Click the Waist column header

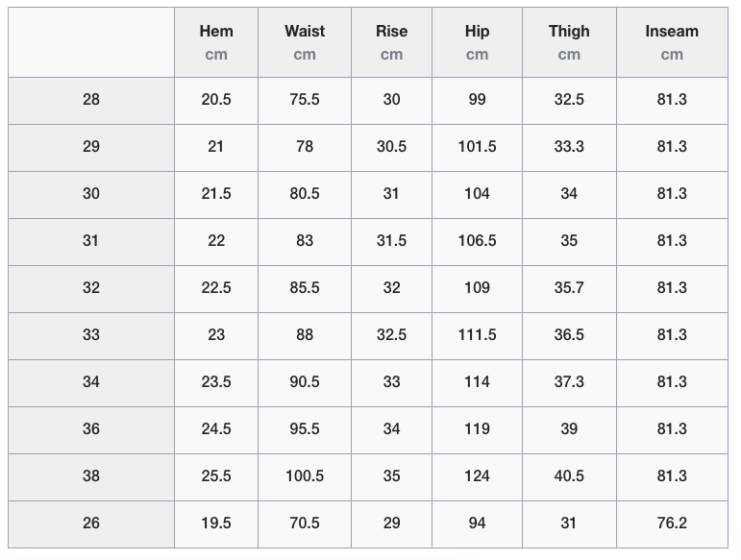coord(305,32)
